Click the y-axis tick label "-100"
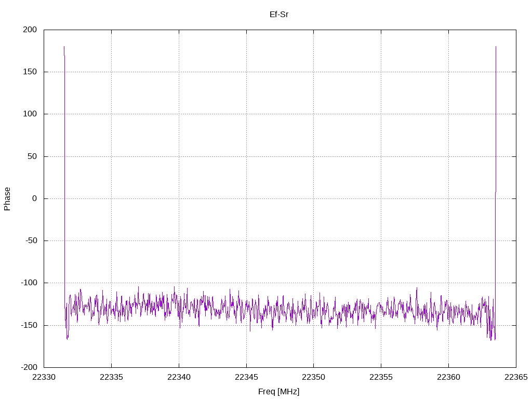532x399 pixels. point(29,283)
